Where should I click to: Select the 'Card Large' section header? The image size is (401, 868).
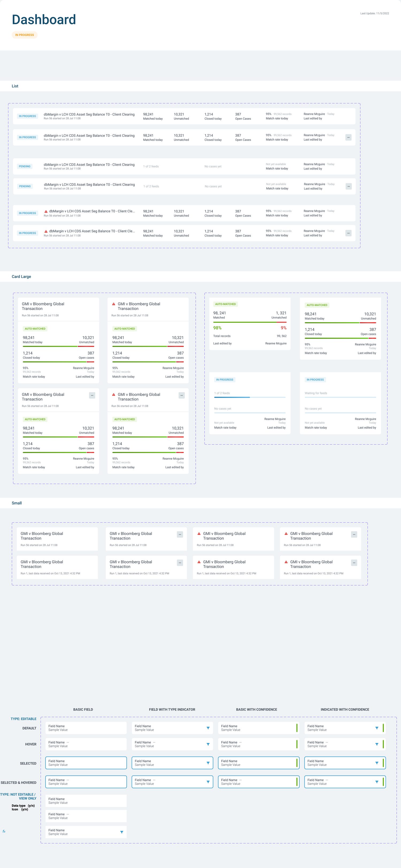21,277
